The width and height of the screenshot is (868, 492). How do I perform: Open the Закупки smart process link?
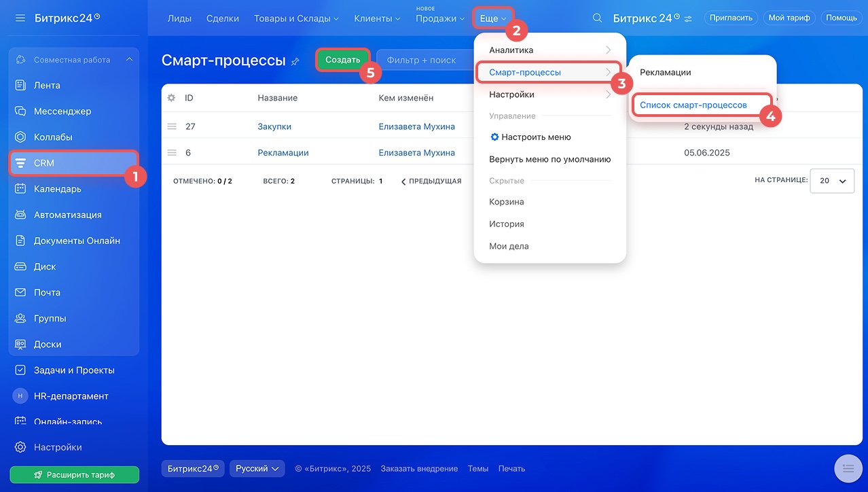(274, 126)
